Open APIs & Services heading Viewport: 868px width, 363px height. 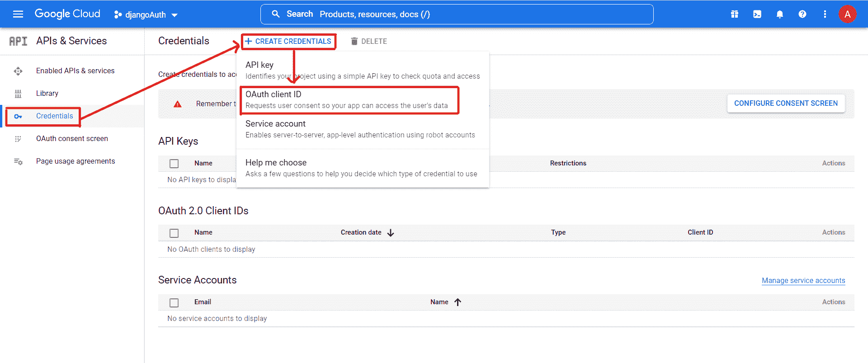71,41
